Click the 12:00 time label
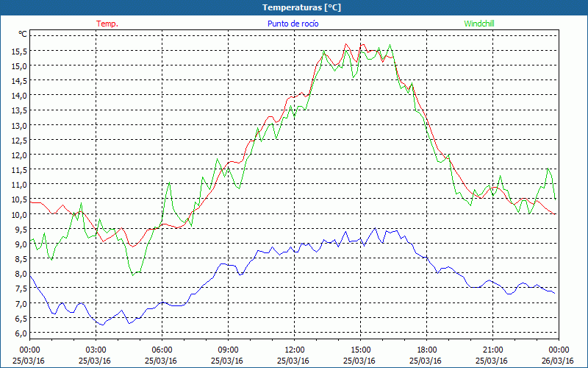Image resolution: width=588 pixels, height=368 pixels. pyautogui.click(x=295, y=350)
